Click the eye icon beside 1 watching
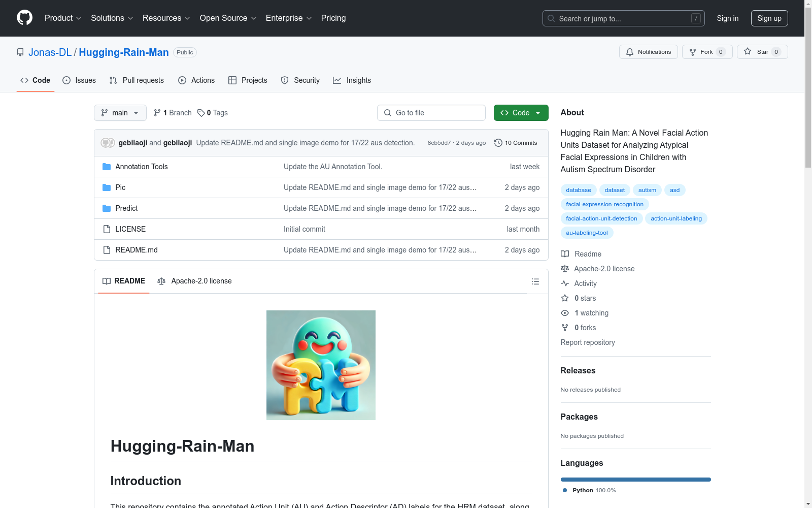812x508 pixels. tap(565, 313)
